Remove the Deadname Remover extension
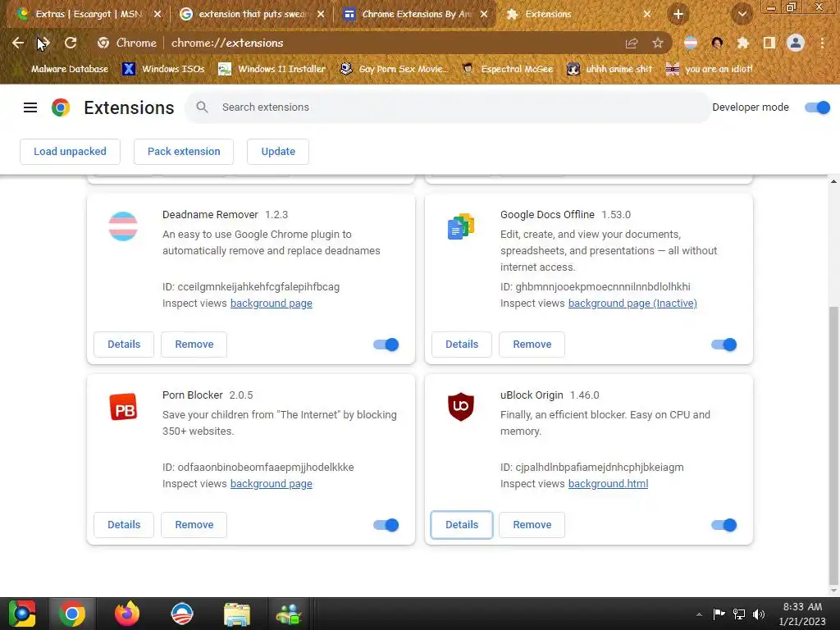Screen dimensions: 840x630 coord(194,345)
